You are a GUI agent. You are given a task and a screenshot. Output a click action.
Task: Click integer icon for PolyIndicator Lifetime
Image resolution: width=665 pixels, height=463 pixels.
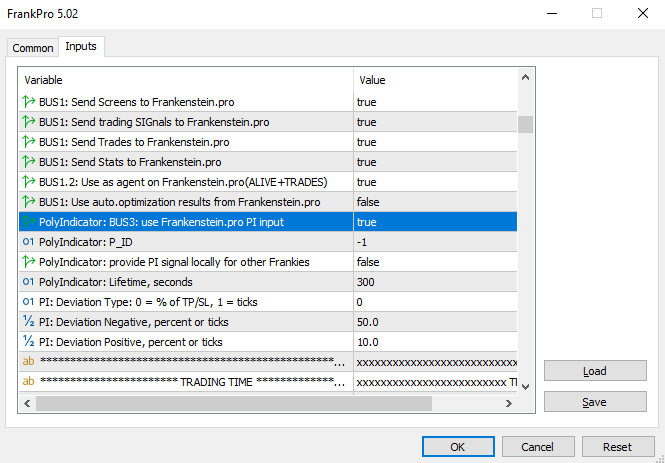[28, 282]
